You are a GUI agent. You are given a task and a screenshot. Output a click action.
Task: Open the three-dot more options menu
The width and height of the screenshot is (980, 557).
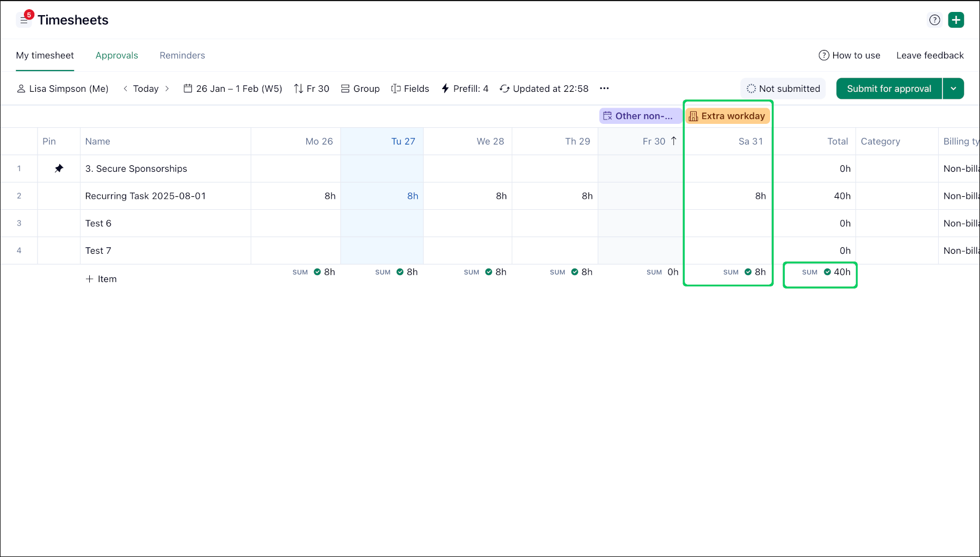tap(604, 89)
